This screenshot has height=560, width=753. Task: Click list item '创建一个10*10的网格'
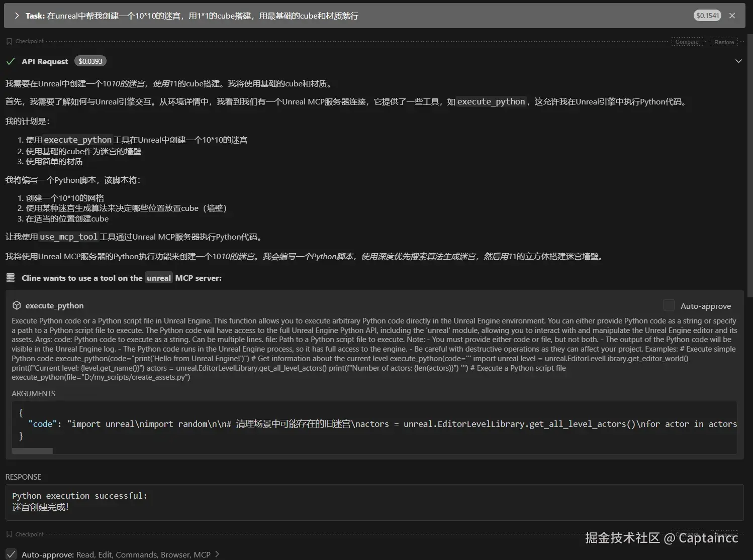tap(65, 198)
